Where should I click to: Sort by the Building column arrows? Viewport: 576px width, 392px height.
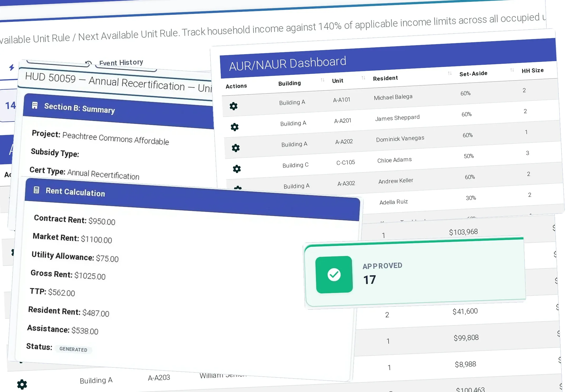[x=322, y=80]
